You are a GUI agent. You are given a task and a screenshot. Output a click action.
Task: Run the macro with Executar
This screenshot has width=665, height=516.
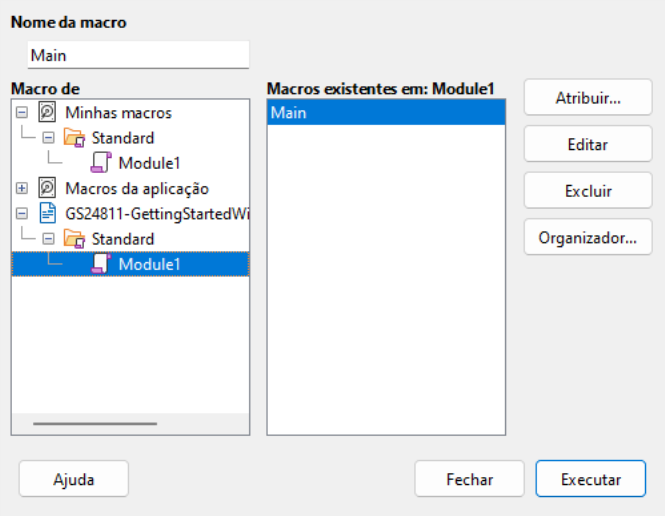pyautogui.click(x=590, y=479)
